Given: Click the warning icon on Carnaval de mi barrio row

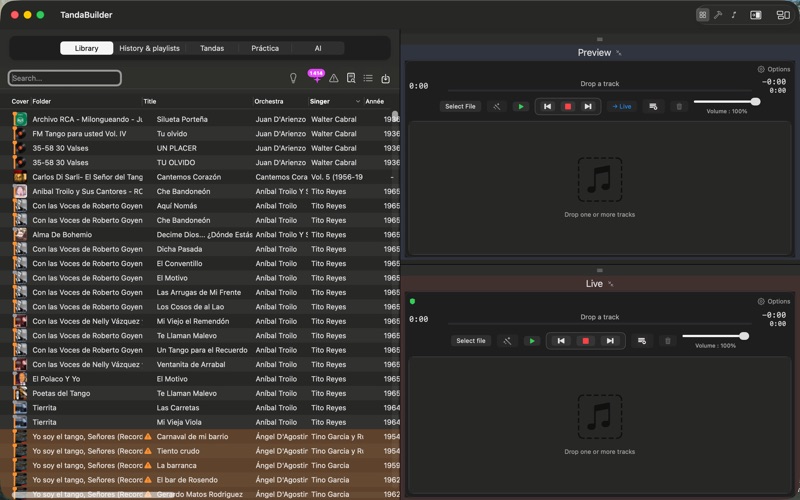Looking at the screenshot, I should [x=148, y=436].
